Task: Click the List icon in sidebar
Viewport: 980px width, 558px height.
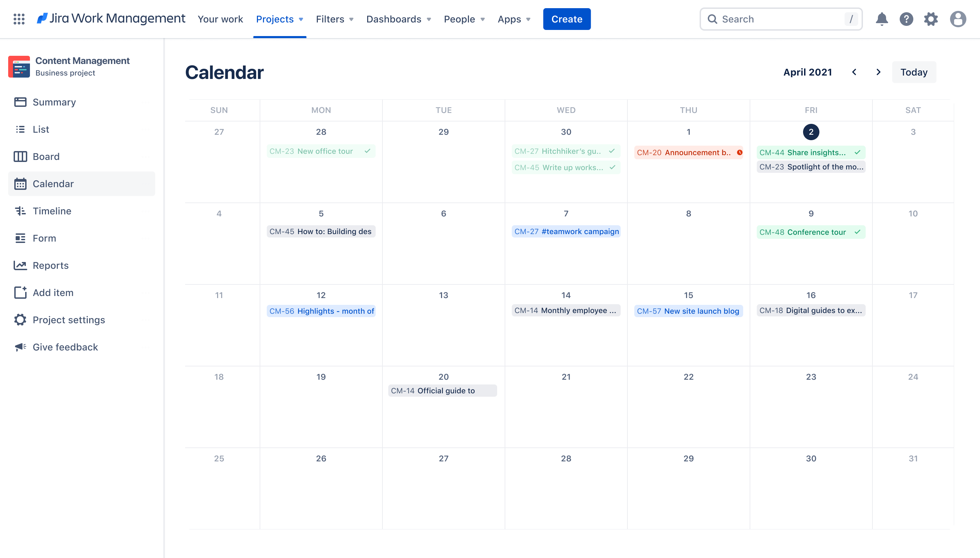Action: tap(20, 129)
